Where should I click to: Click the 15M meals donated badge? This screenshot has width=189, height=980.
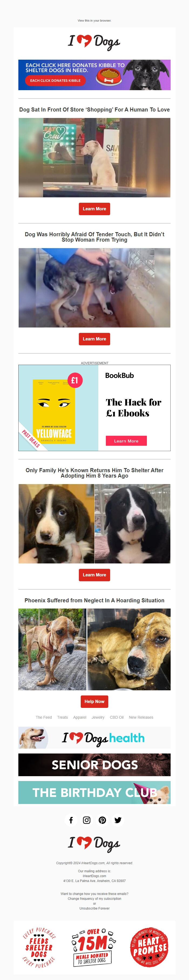94,947
